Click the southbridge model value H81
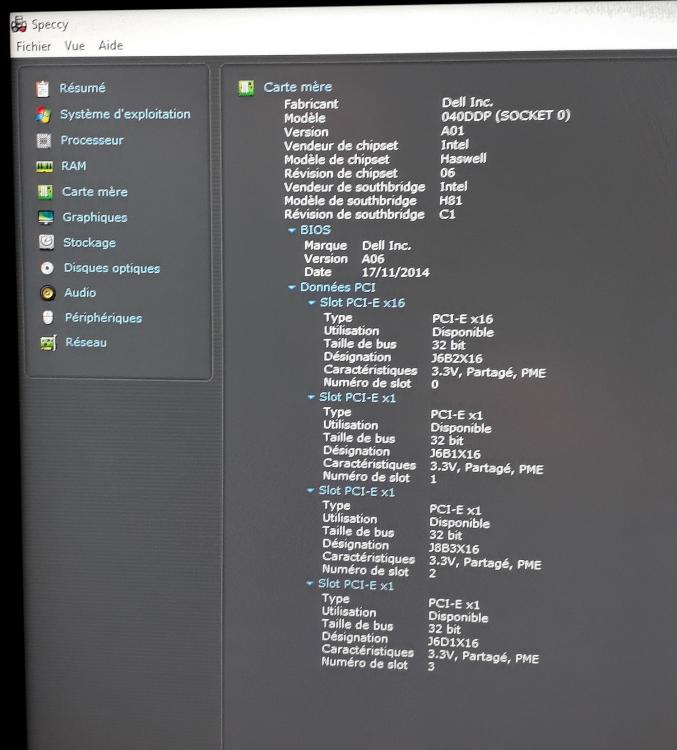 [x=451, y=200]
